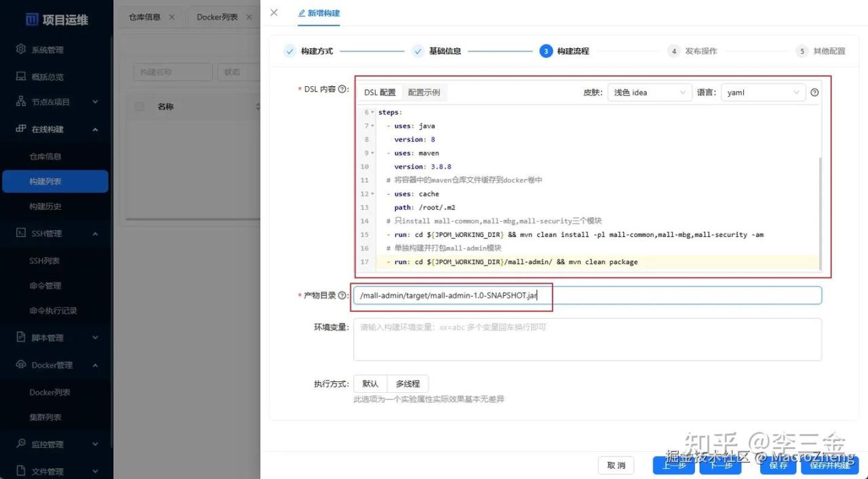Close the Docker列表 tab

tap(248, 17)
